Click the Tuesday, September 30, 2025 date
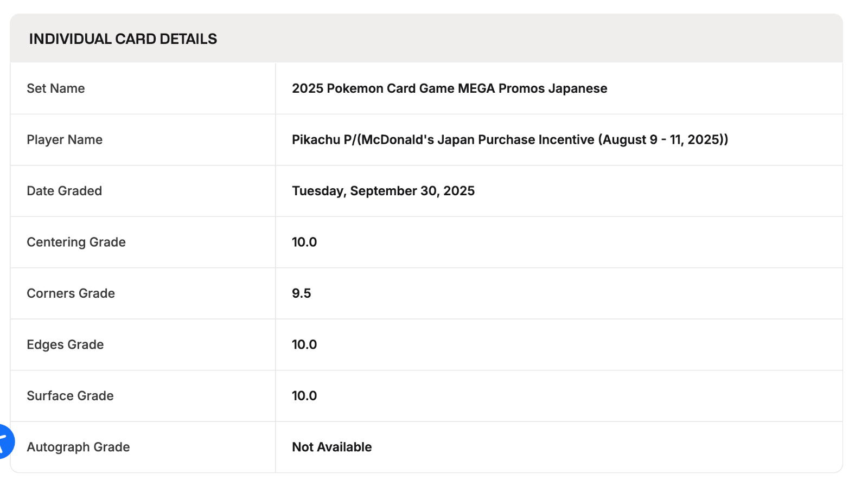This screenshot has width=868, height=493. click(x=383, y=191)
